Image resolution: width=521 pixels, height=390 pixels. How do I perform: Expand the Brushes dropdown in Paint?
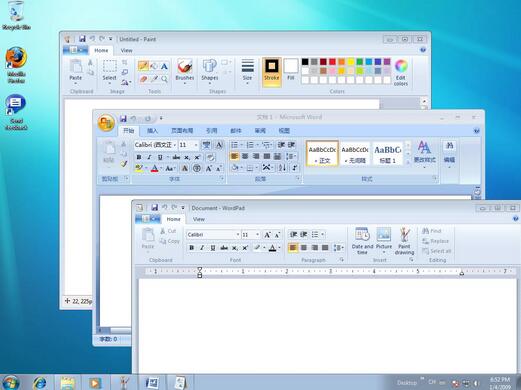[185, 83]
